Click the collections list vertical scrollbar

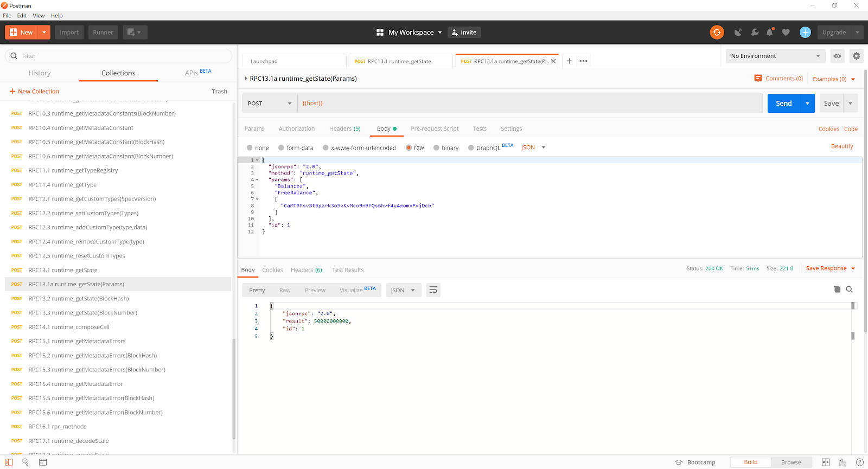[x=234, y=388]
